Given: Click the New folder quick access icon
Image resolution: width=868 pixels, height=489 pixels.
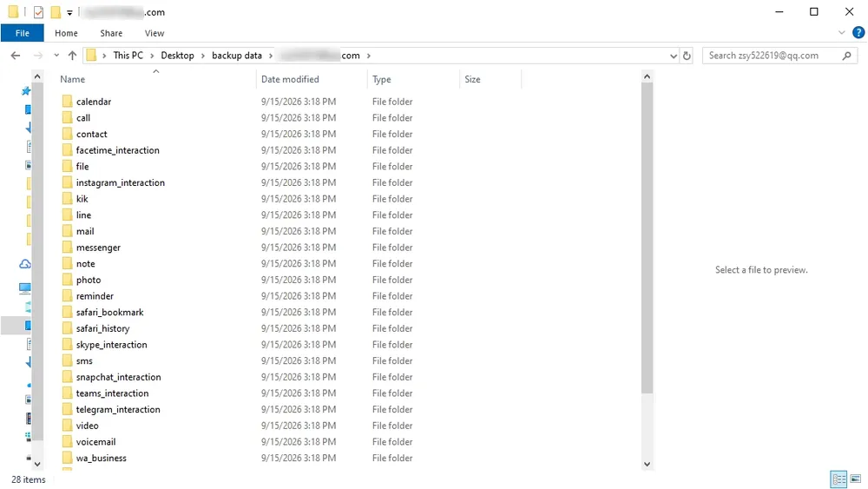Looking at the screenshot, I should pos(56,12).
